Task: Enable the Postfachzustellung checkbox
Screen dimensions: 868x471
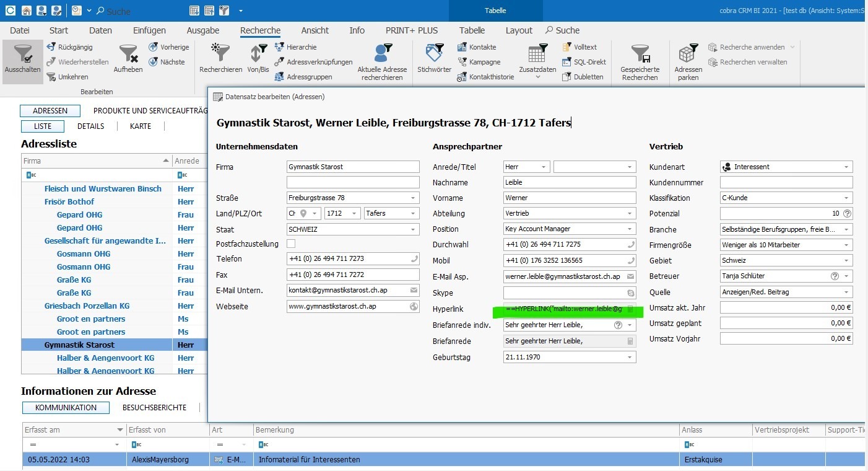Action: click(290, 244)
